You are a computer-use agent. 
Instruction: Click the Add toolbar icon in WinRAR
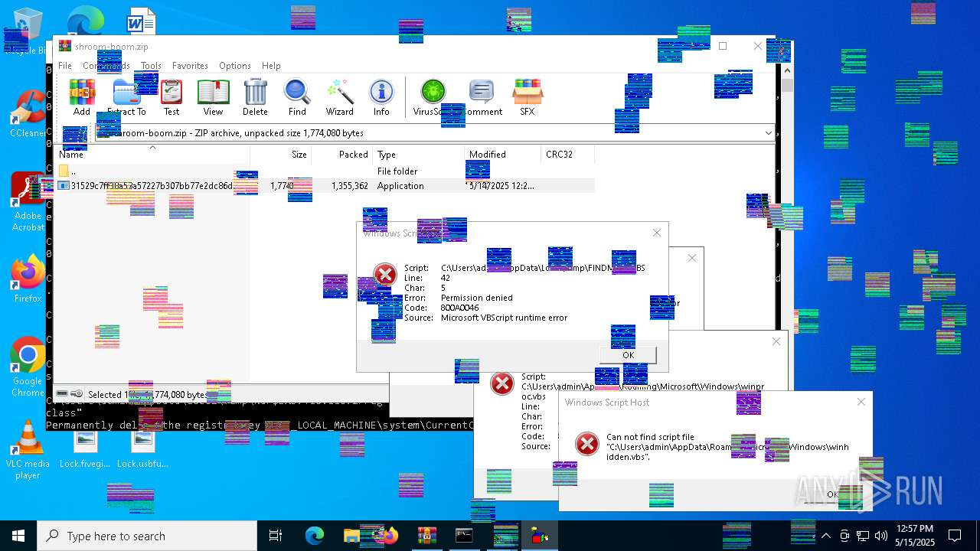[82, 97]
